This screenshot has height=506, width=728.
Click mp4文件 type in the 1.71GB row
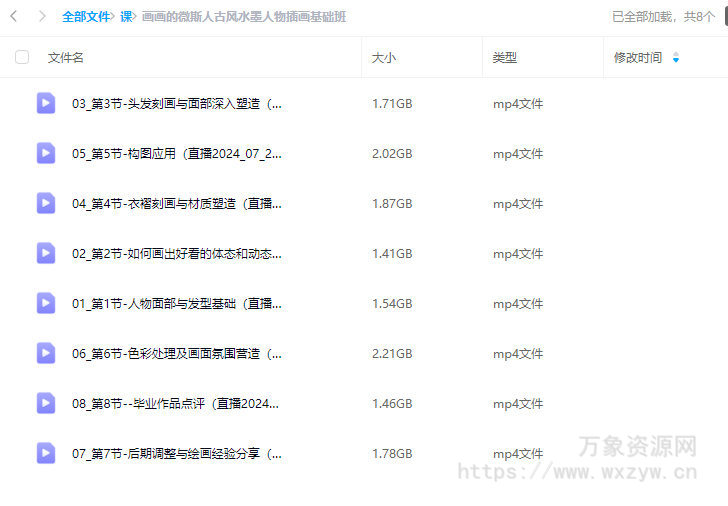pyautogui.click(x=518, y=104)
